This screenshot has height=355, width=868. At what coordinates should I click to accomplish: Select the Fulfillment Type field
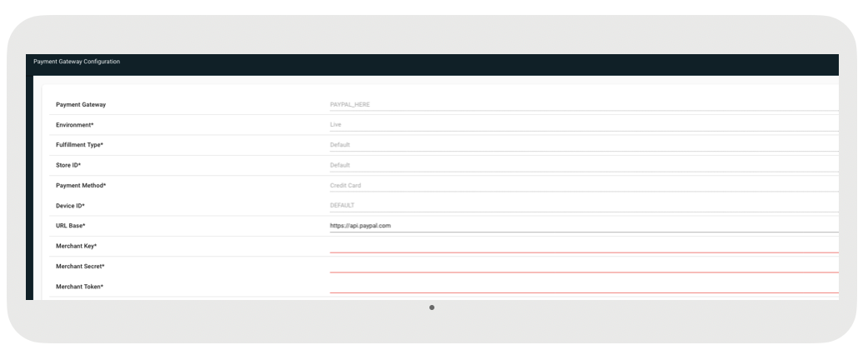(x=584, y=144)
